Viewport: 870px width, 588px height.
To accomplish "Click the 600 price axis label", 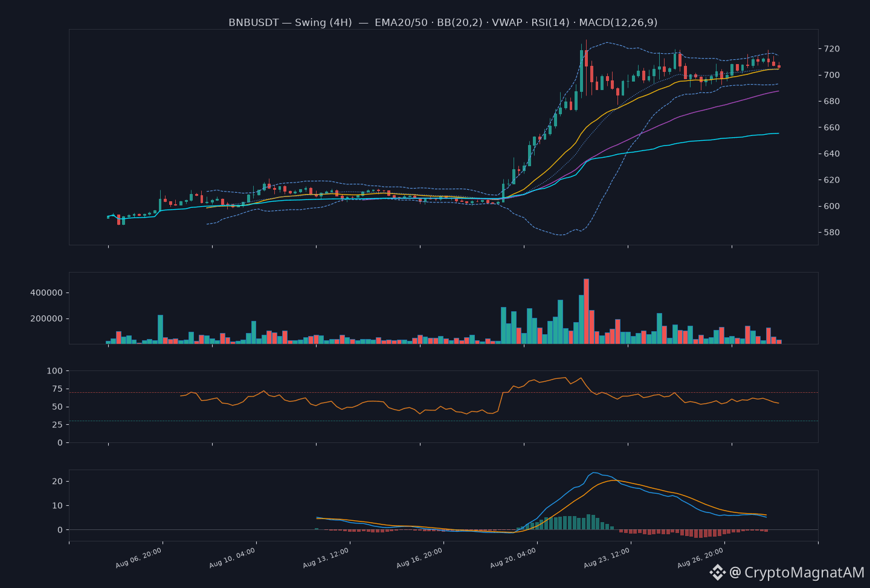I will tap(831, 206).
